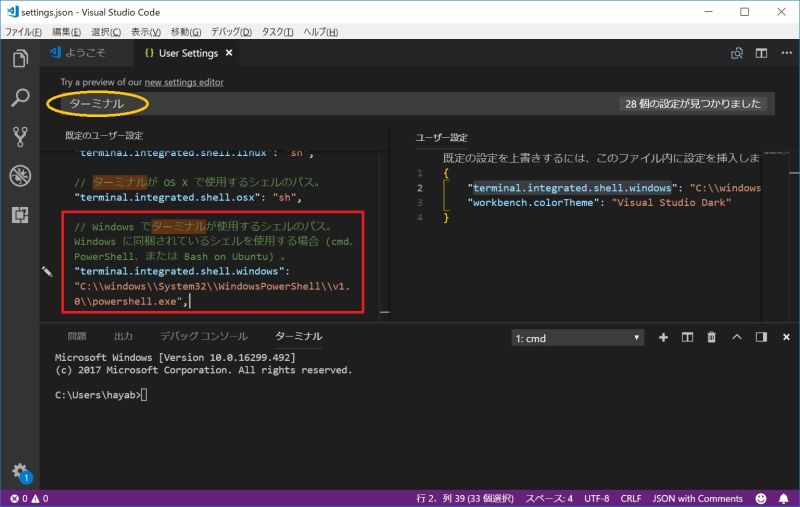
Task: Create new terminal with plus icon
Action: pyautogui.click(x=663, y=337)
